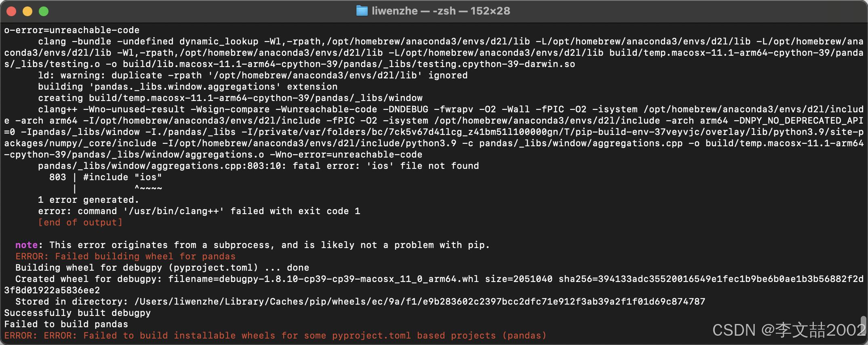Select the ld duplicate rpath warning
The width and height of the screenshot is (868, 345).
[253, 75]
